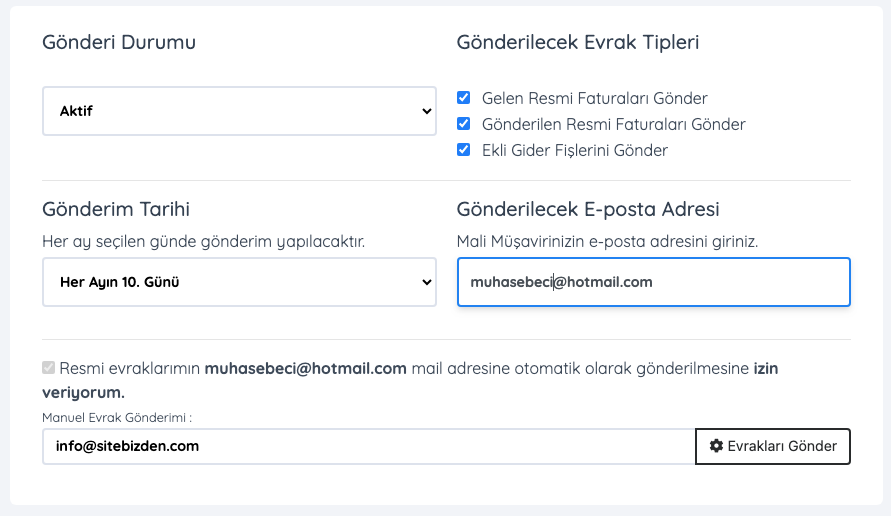
Task: Click the Gönderim Tarihi heading
Action: (x=116, y=209)
